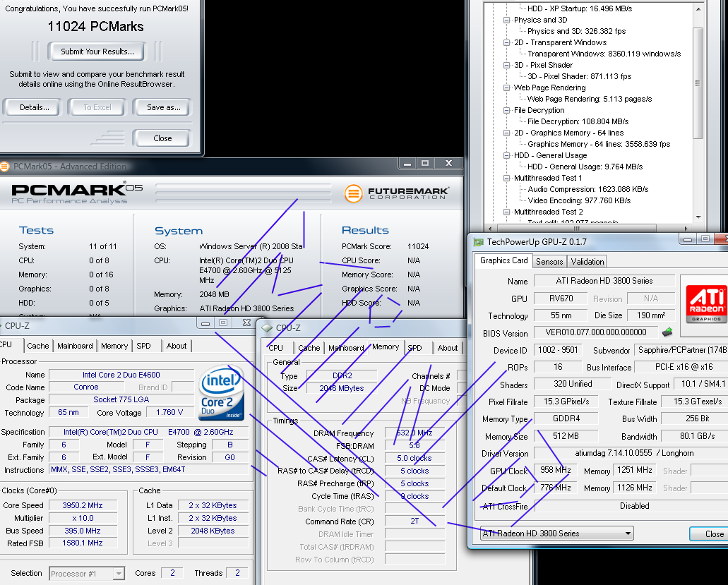The image size is (728, 585).
Task: Open PCMark05 result Details
Action: [x=34, y=107]
